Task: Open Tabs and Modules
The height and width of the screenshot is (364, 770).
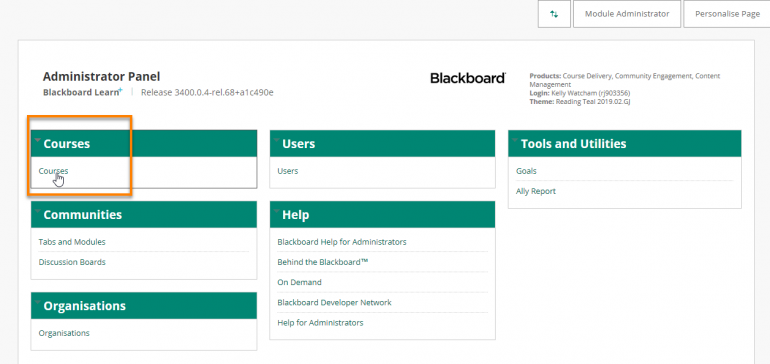Action: tap(72, 242)
